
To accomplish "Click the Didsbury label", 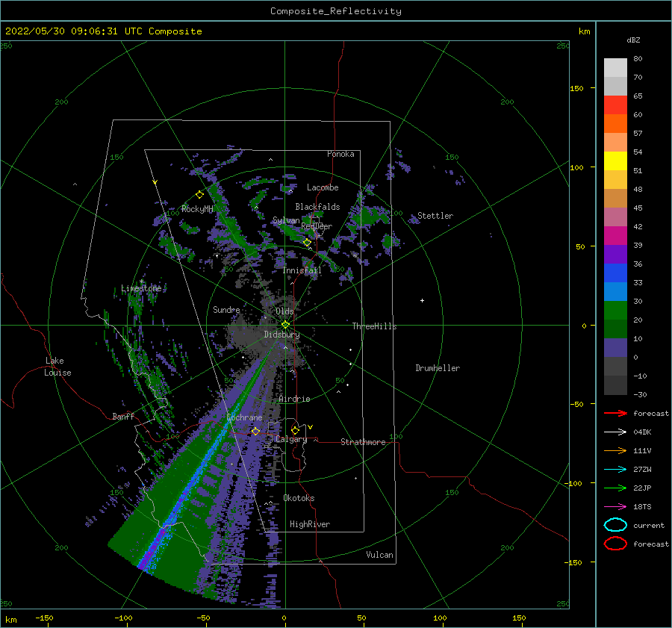I will pyautogui.click(x=281, y=335).
